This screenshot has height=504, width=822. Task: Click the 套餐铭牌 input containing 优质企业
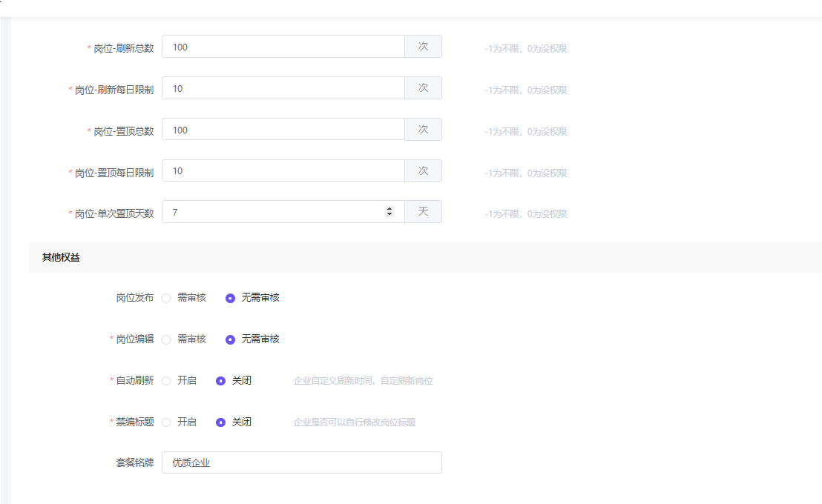coord(301,462)
